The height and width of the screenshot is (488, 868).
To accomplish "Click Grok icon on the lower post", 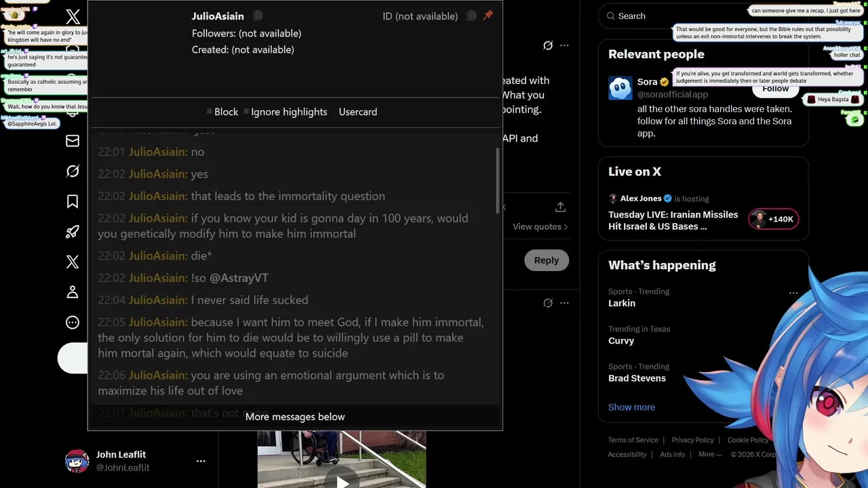I will 548,303.
